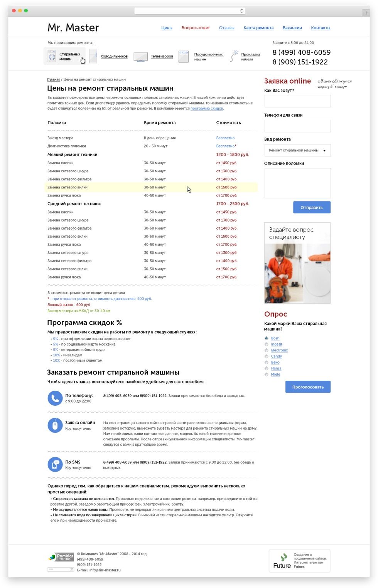Choose Indesit in the poll
Screen dimensions: 378x588
266,344
